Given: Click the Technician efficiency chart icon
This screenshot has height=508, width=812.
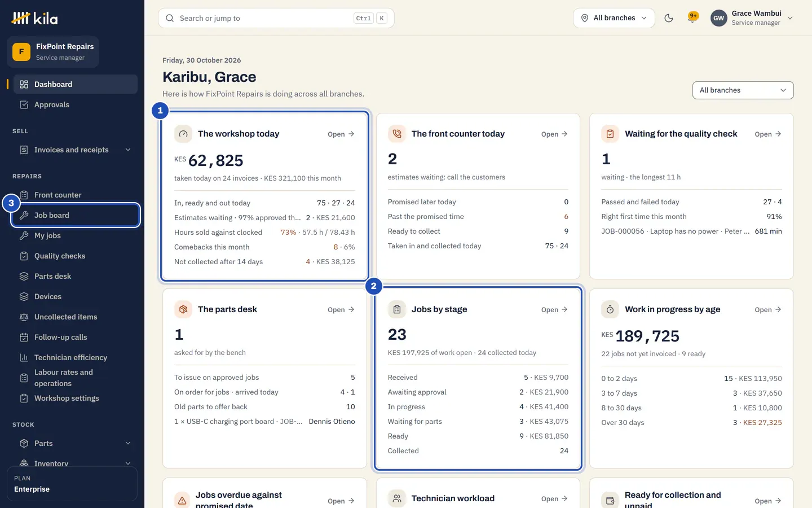Looking at the screenshot, I should (x=24, y=357).
